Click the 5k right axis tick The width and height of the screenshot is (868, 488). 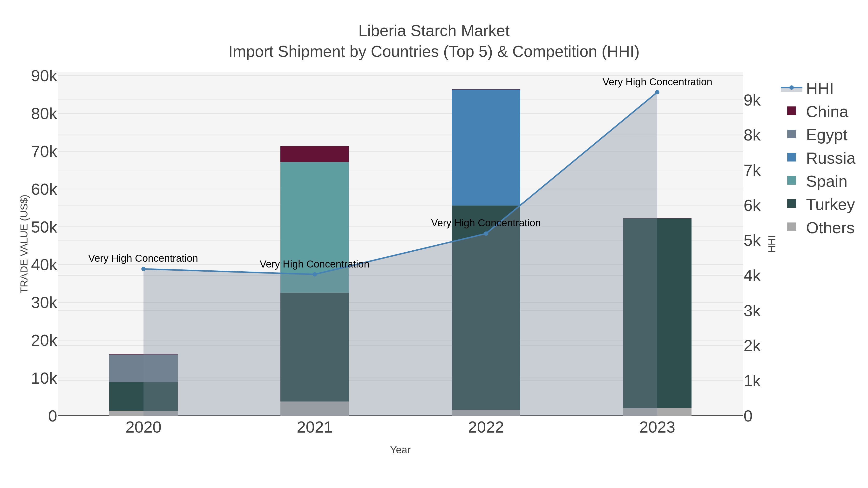coord(752,241)
